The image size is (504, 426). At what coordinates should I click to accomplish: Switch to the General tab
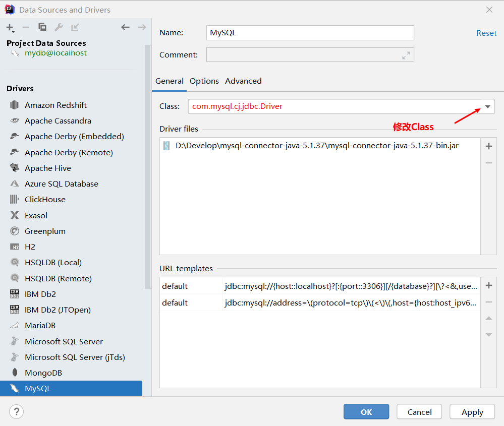tap(170, 81)
